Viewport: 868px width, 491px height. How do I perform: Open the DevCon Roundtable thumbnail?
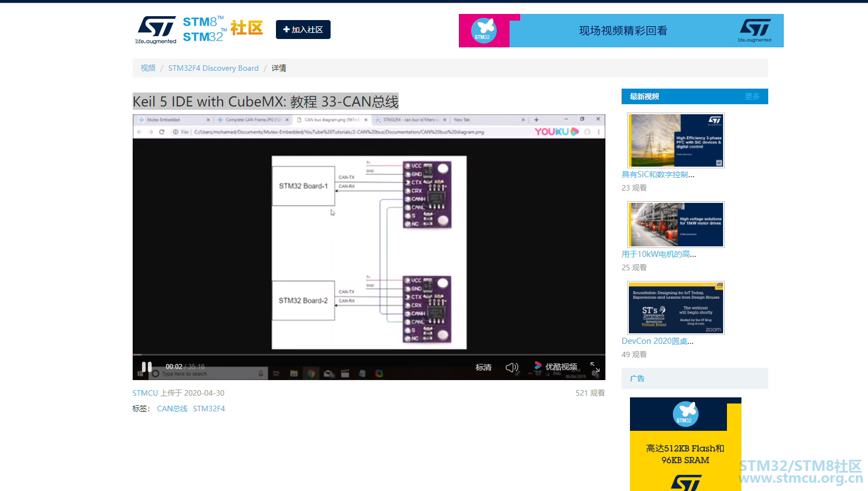pyautogui.click(x=676, y=308)
